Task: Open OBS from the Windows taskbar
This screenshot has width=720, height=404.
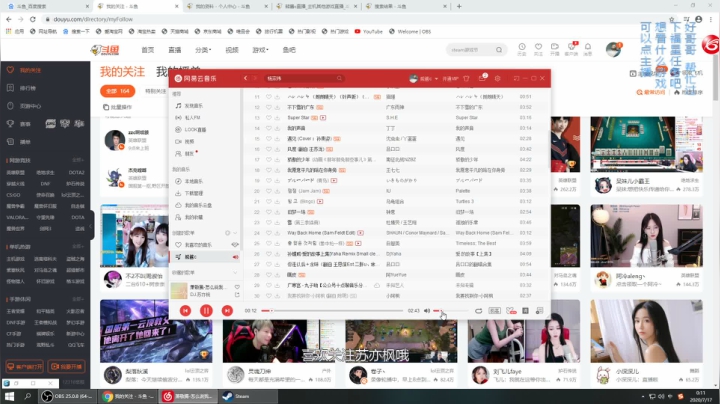Action: [x=67, y=396]
